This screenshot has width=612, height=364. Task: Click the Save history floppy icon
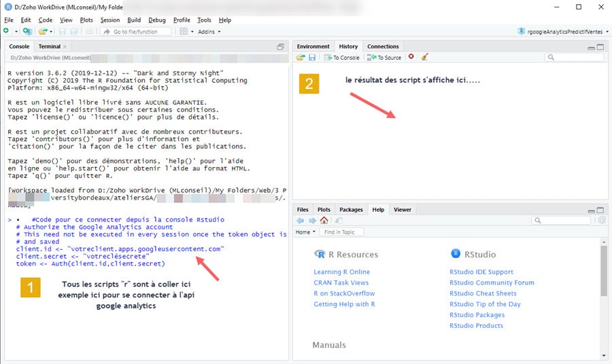[312, 57]
